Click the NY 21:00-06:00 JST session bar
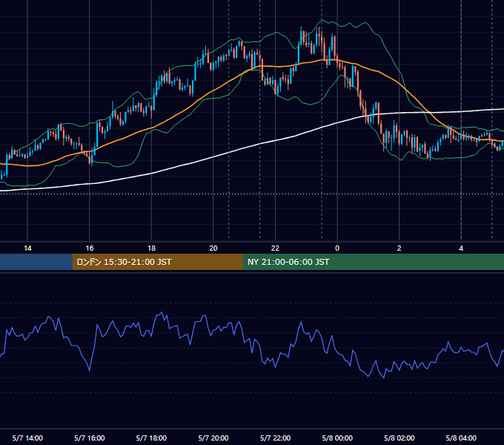The height and width of the screenshot is (445, 504). point(373,262)
